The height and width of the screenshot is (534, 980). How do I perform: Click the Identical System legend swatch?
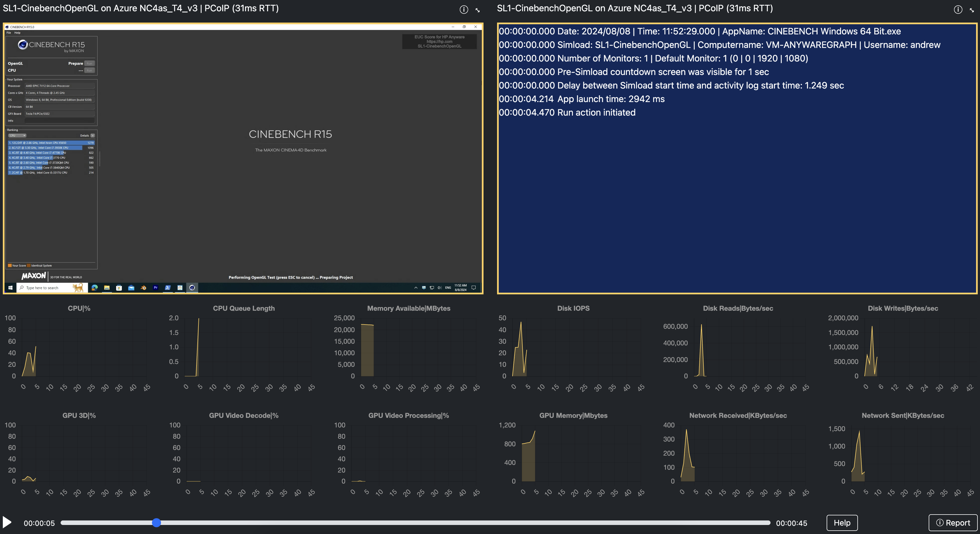tap(28, 266)
